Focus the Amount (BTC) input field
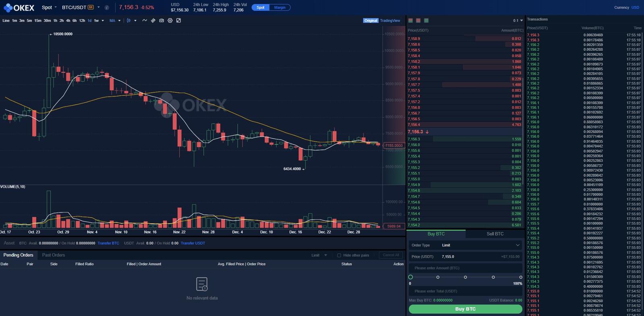The width and height of the screenshot is (644, 316). pos(466,268)
